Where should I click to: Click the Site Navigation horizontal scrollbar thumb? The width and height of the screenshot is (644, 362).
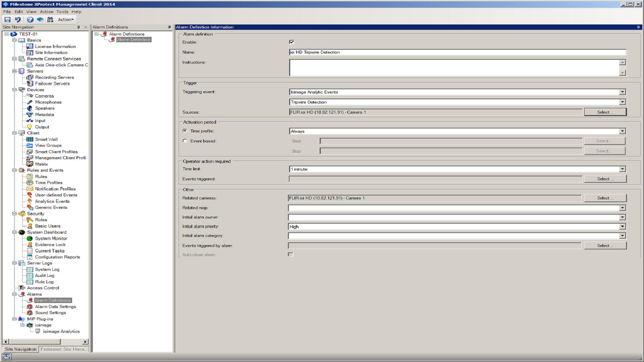35,342
